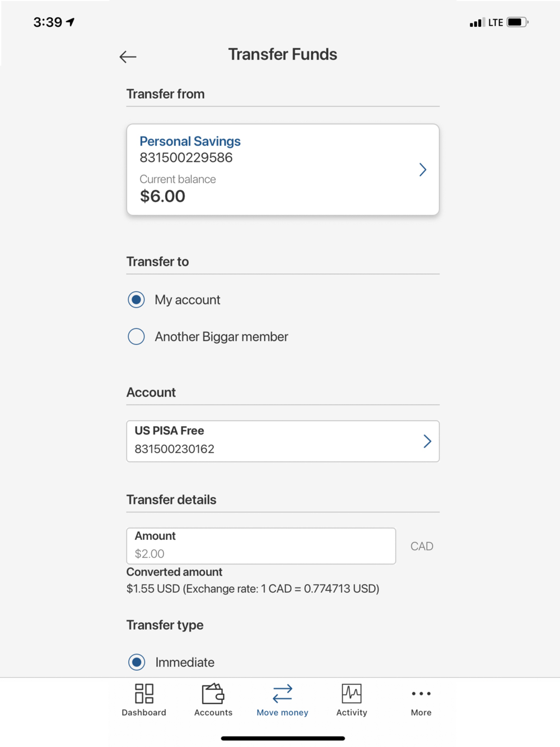560x747 pixels.
Task: Tap the back arrow icon
Action: tap(128, 57)
